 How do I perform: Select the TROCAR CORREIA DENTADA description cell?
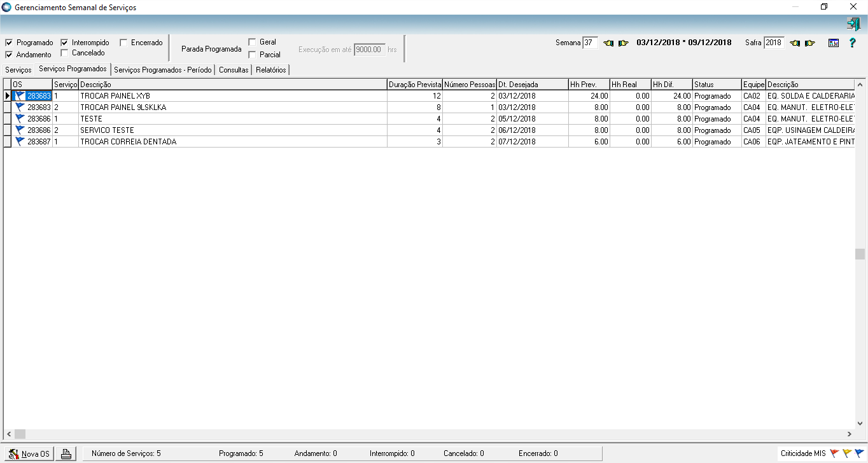coord(233,142)
